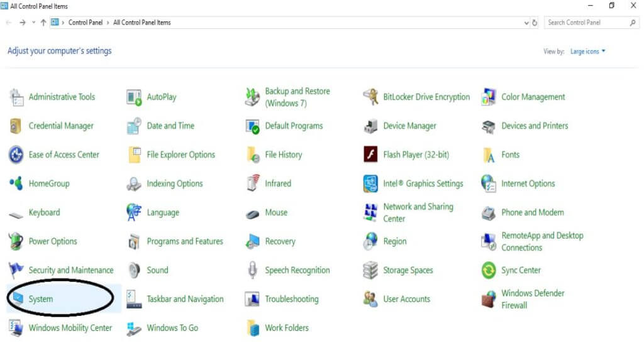
Task: Open the Date and Time icon
Action: pos(134,126)
